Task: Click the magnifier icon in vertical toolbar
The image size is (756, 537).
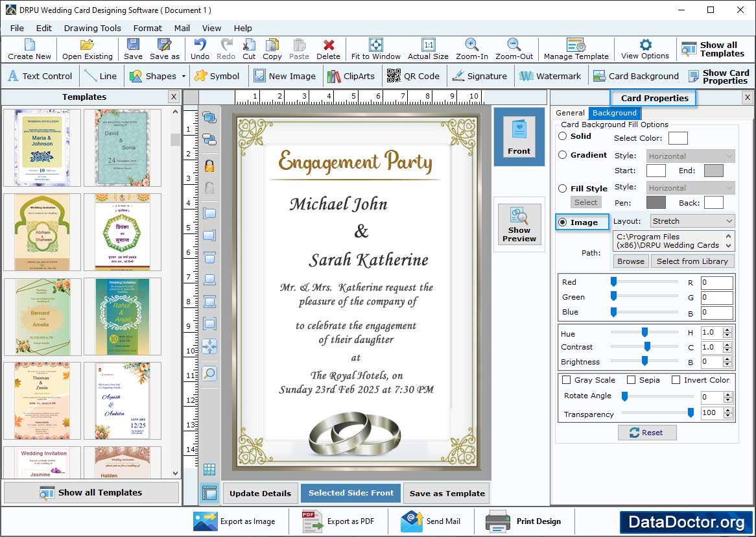Action: [x=209, y=374]
